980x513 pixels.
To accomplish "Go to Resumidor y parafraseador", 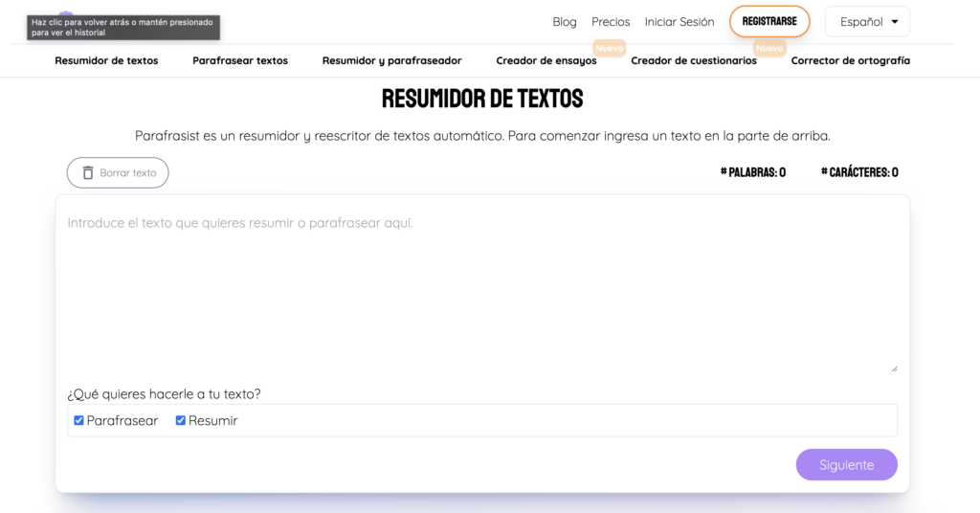I will pos(391,60).
